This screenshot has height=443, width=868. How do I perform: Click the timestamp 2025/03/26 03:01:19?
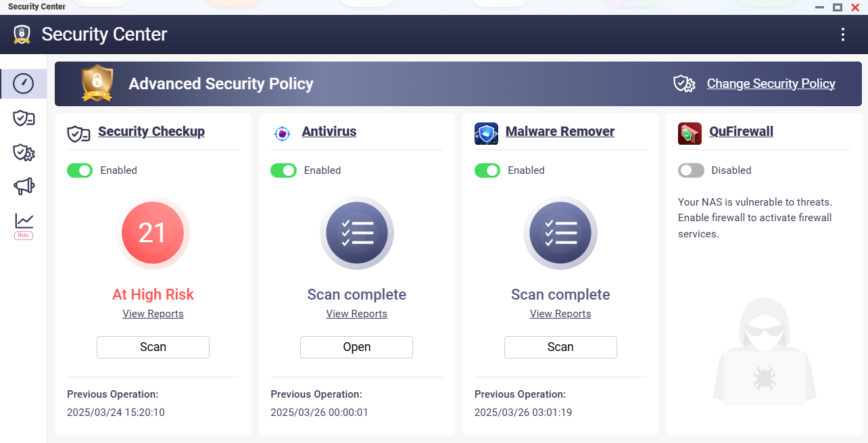point(523,413)
